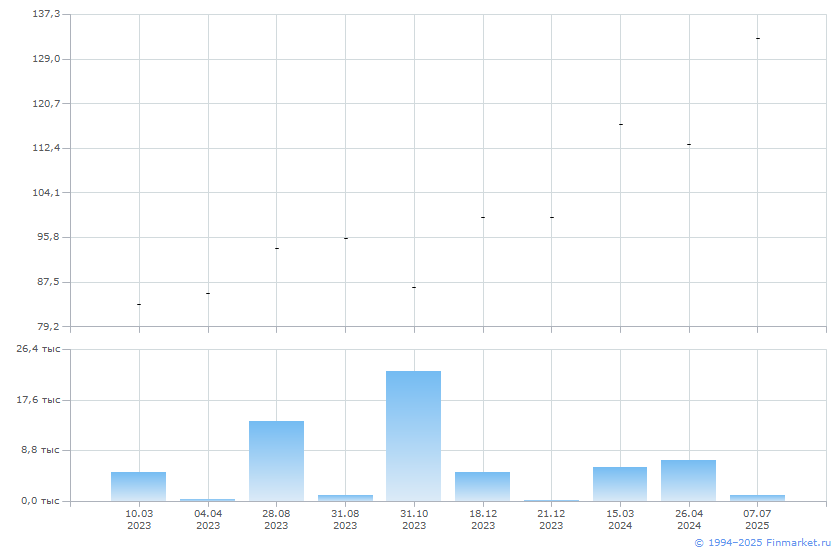Click the price marker above 31.08 2023
The image size is (840, 550).
346,238
